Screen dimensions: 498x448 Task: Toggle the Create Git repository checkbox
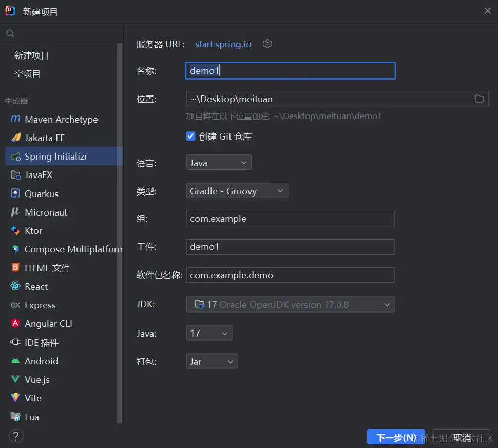(x=190, y=136)
